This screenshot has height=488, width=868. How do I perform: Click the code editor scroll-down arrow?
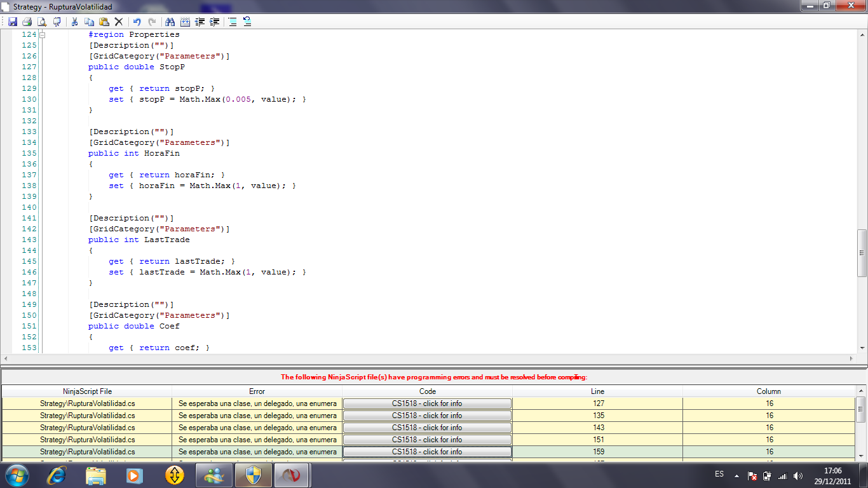(862, 348)
